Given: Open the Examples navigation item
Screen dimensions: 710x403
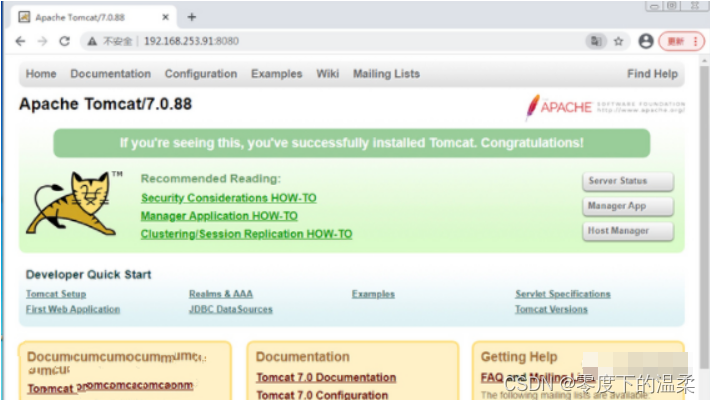Looking at the screenshot, I should [x=276, y=74].
